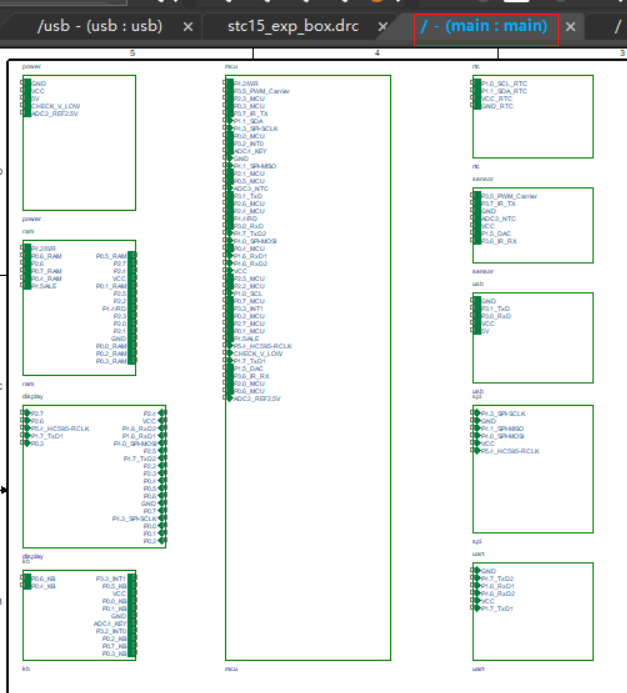Click the P0.5_KB pin label

coord(114,586)
